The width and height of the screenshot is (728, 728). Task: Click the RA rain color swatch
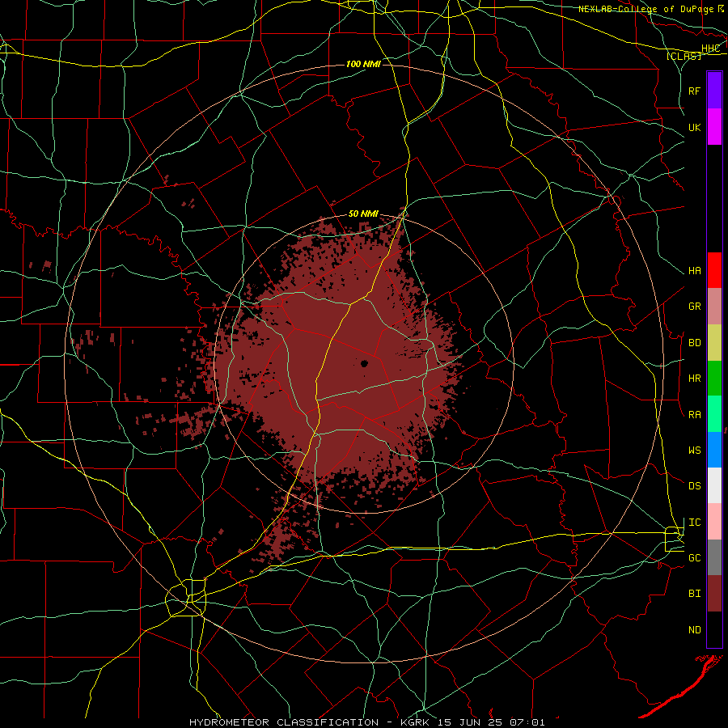(x=714, y=414)
